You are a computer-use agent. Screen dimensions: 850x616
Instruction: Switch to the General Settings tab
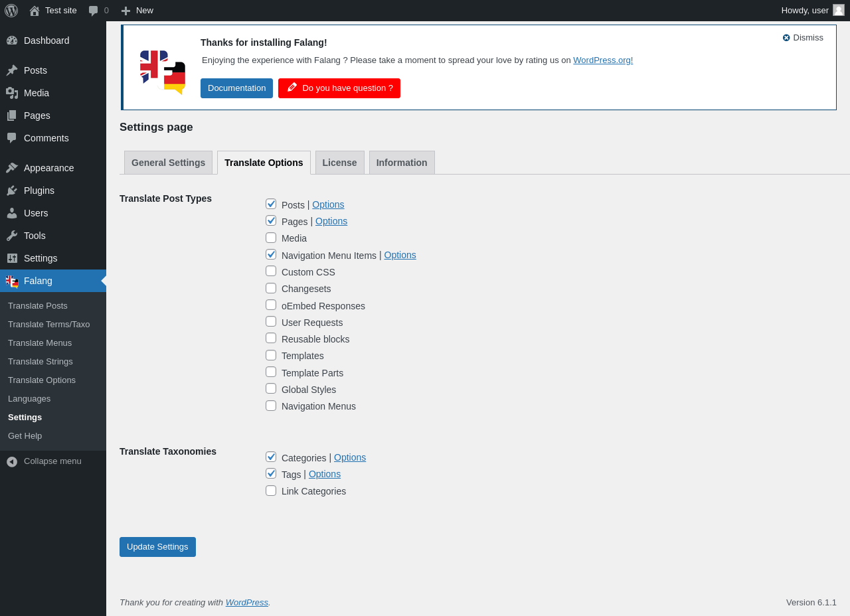click(169, 163)
